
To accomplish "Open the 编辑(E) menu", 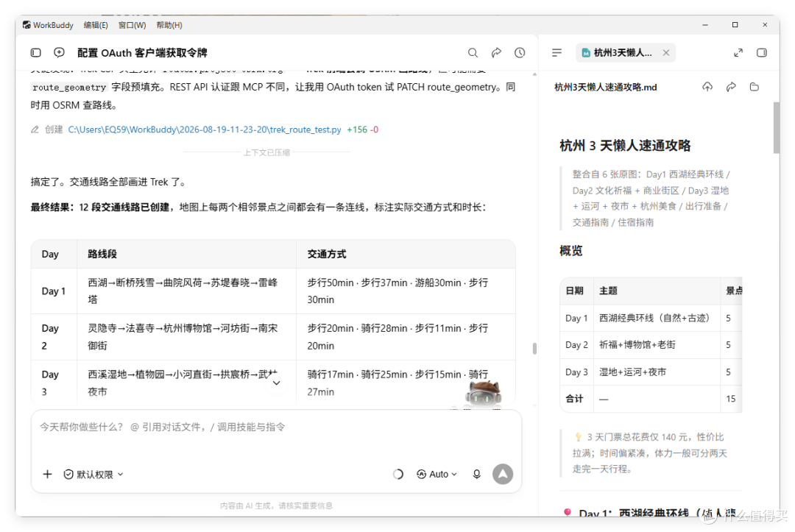I will pyautogui.click(x=95, y=25).
